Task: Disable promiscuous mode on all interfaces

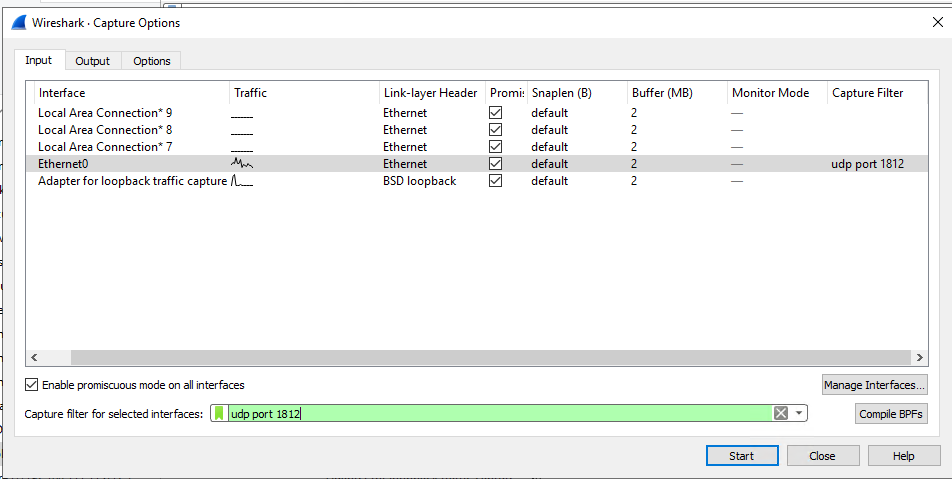Action: click(x=32, y=385)
